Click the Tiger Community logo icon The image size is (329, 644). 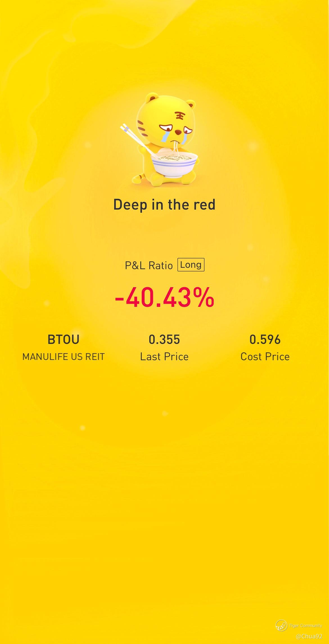(281, 625)
